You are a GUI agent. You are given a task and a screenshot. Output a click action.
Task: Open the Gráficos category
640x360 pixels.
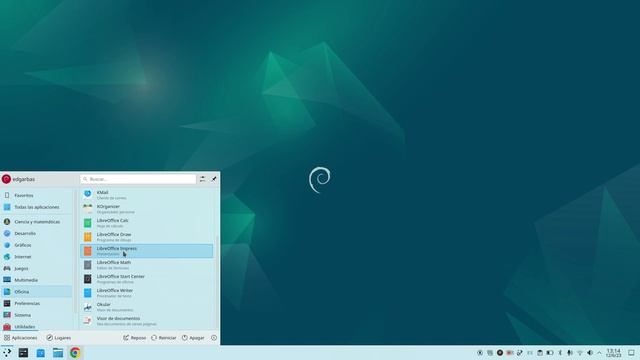click(x=37, y=245)
